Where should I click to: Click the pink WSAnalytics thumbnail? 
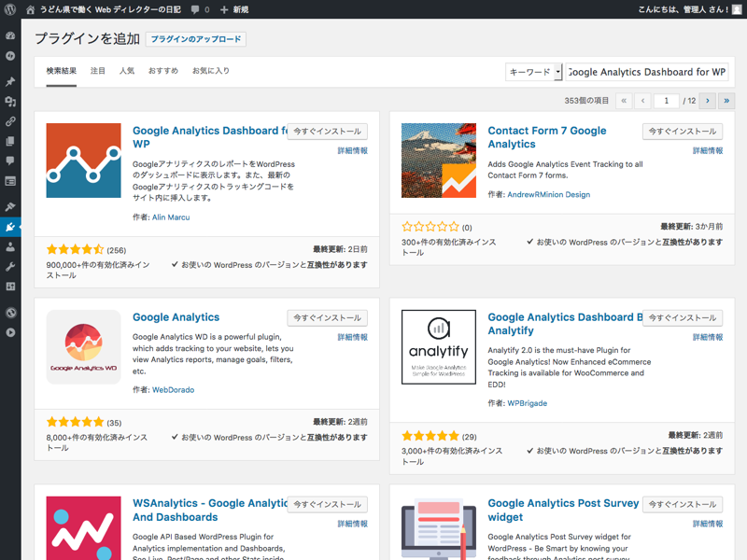point(83,528)
